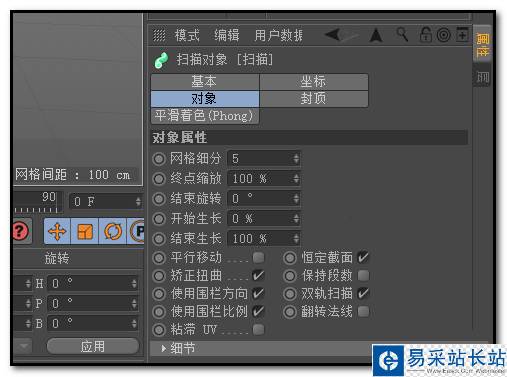Uncheck the 恒定截面 checkbox
This screenshot has height=377, width=507.
tap(363, 257)
